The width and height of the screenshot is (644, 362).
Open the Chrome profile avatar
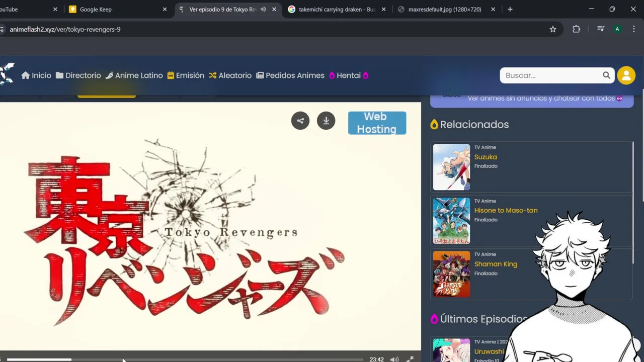pos(617,29)
